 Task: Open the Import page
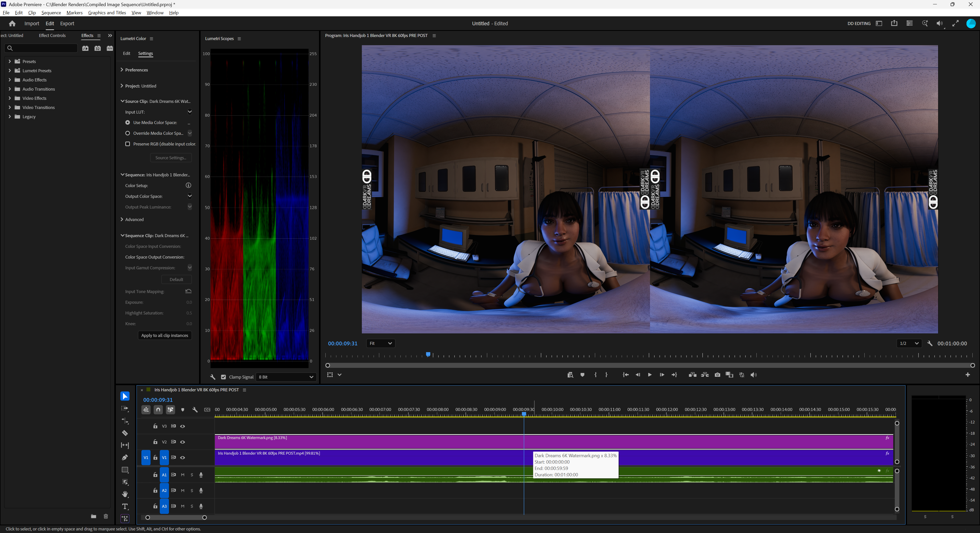point(32,23)
